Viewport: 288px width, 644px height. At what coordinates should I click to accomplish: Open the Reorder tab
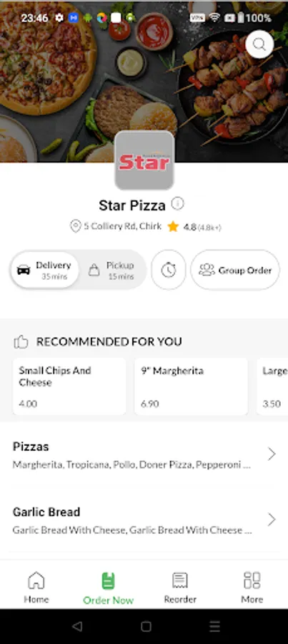180,587
